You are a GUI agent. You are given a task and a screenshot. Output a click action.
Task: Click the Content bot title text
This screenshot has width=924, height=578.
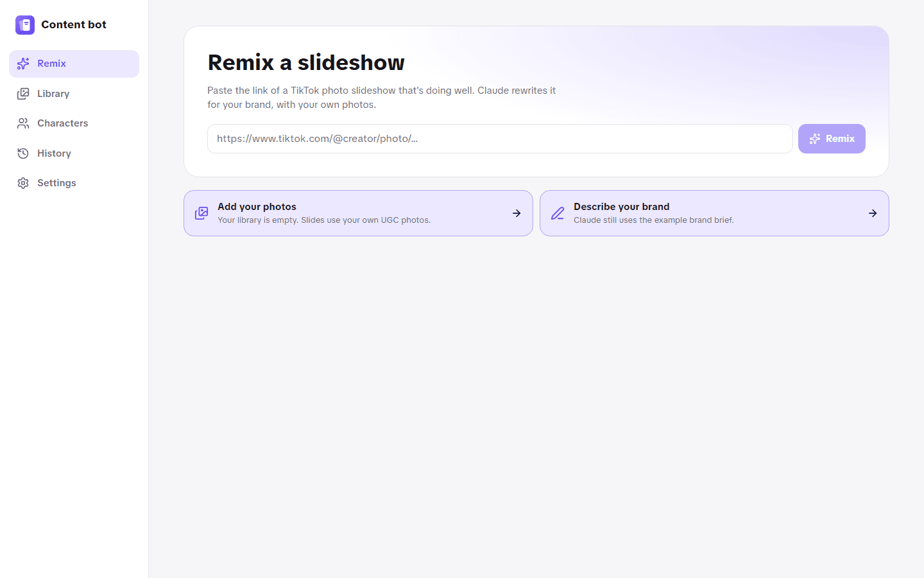point(74,24)
